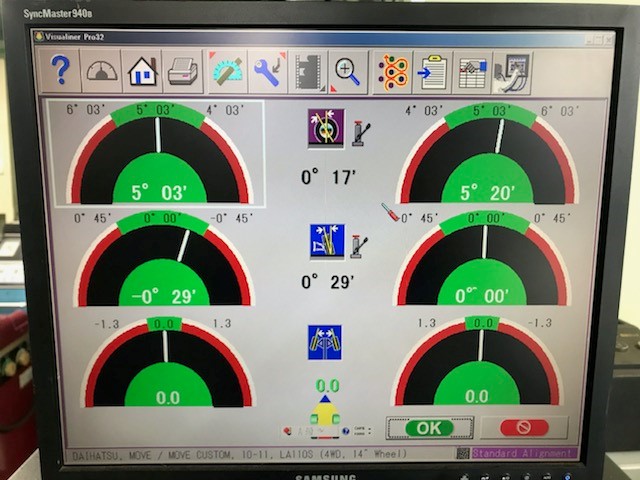Open the measurement protractor tool

227,72
